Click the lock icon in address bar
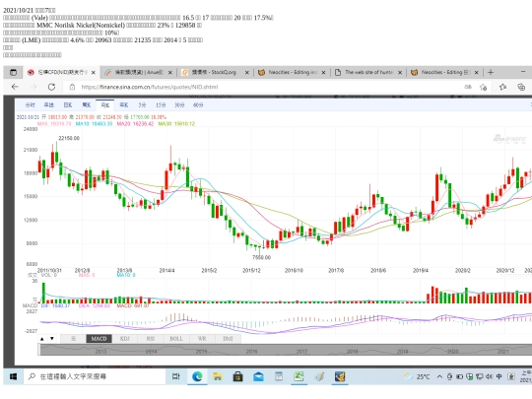Viewport: 532px width, 399px height. 72,87
